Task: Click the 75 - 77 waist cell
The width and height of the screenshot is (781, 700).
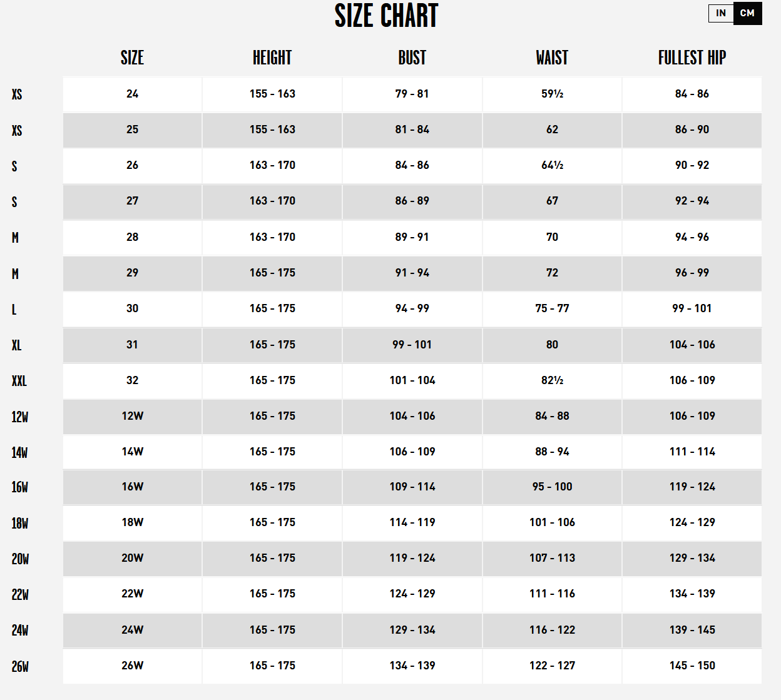Action: tap(552, 308)
